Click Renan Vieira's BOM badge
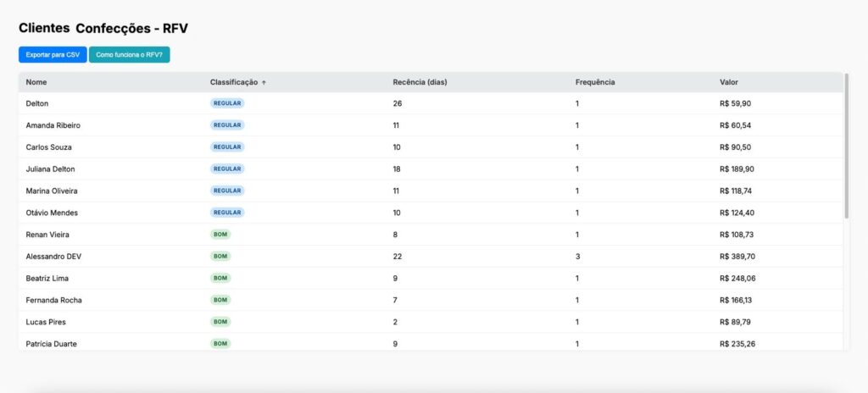 click(x=220, y=234)
